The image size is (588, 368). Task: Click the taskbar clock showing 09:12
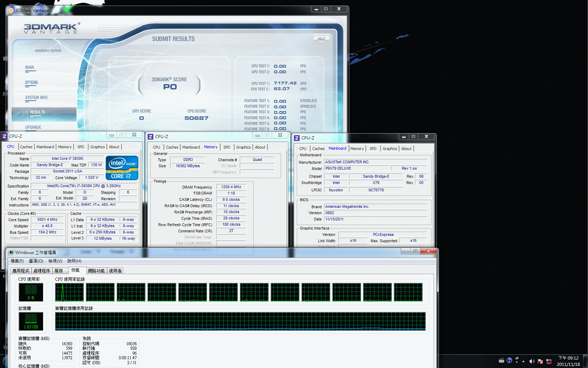(568, 361)
